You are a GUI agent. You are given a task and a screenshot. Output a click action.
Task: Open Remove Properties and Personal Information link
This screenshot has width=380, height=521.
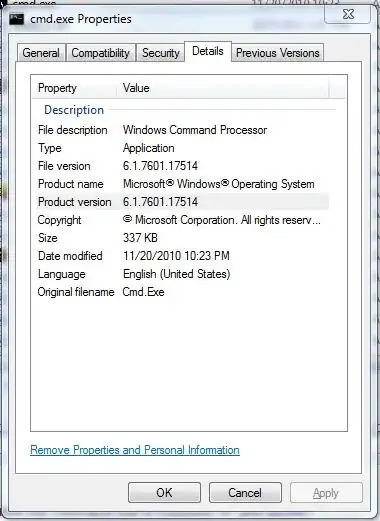(x=135, y=450)
